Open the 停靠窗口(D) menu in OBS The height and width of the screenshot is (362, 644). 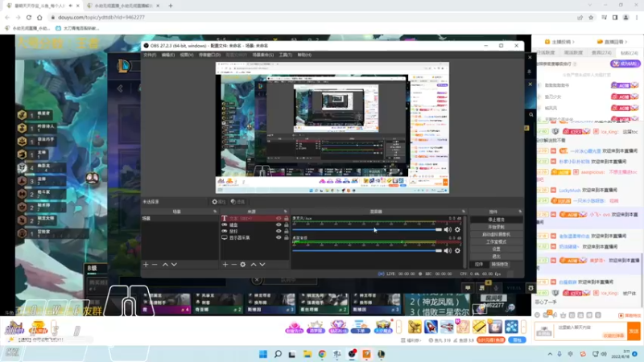(209, 55)
